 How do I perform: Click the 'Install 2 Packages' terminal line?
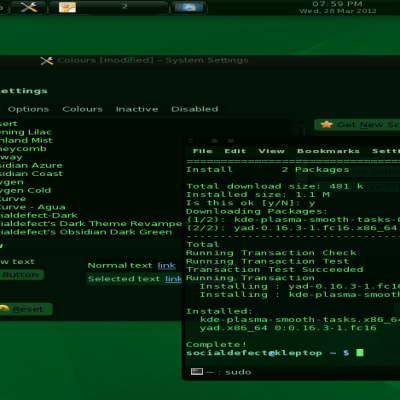pyautogui.click(x=268, y=169)
